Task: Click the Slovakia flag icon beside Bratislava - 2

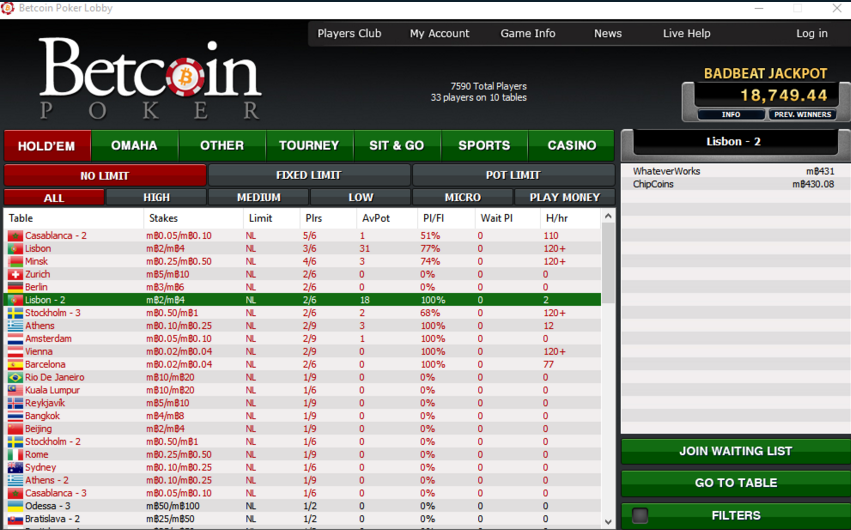Action: [x=15, y=519]
